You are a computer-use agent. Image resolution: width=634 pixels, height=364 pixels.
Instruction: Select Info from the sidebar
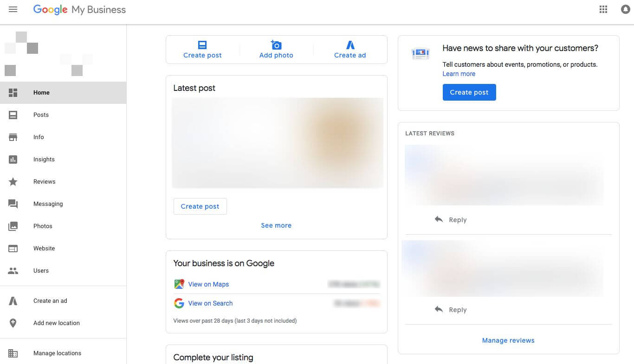(x=39, y=137)
